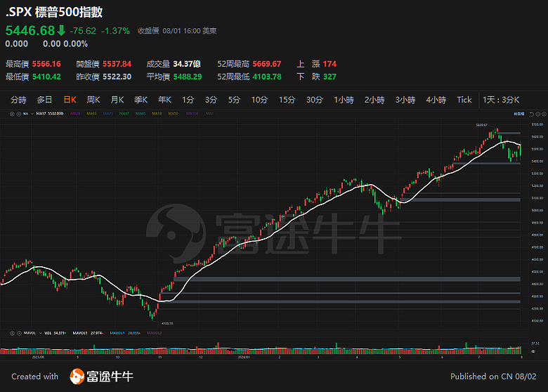The width and height of the screenshot is (548, 392).
Task: Click the circled diamond icon in chart header
Action: 544,114
